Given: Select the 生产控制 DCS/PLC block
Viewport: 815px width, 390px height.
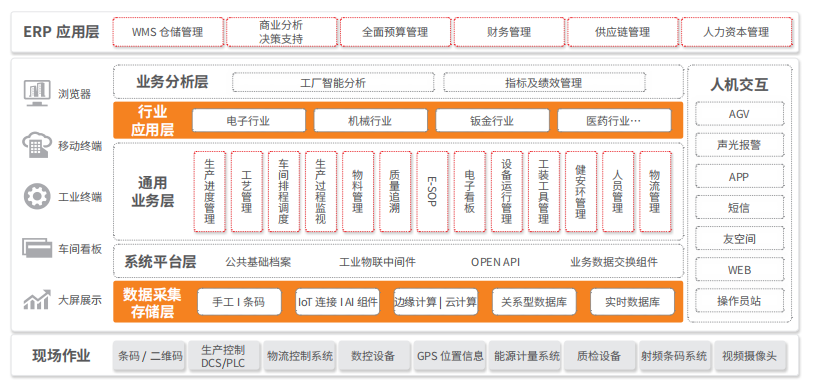Looking at the screenshot, I should tap(223, 356).
